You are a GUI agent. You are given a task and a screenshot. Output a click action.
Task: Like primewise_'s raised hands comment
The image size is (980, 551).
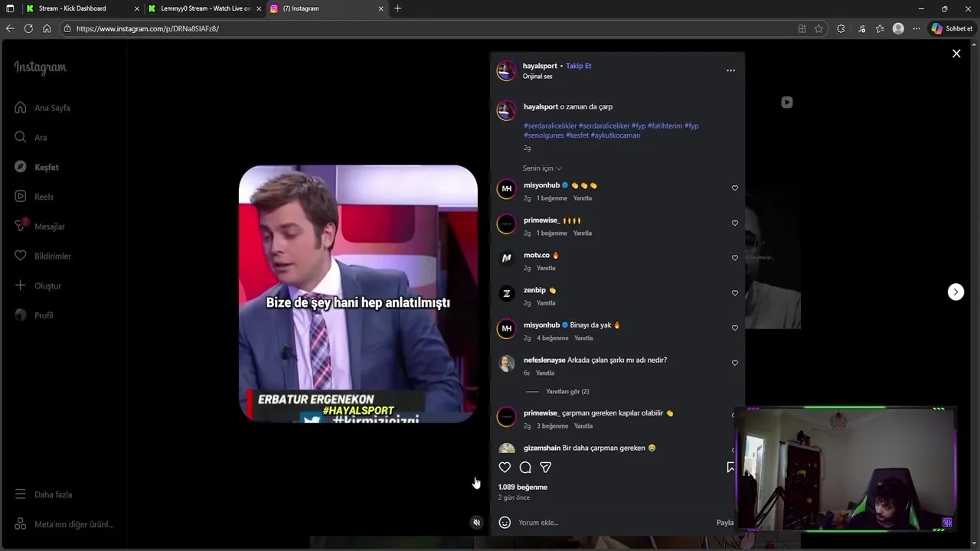click(735, 223)
